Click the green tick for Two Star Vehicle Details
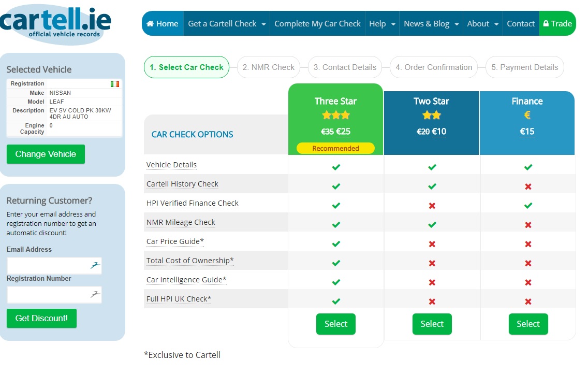The height and width of the screenshot is (373, 588). tap(432, 167)
